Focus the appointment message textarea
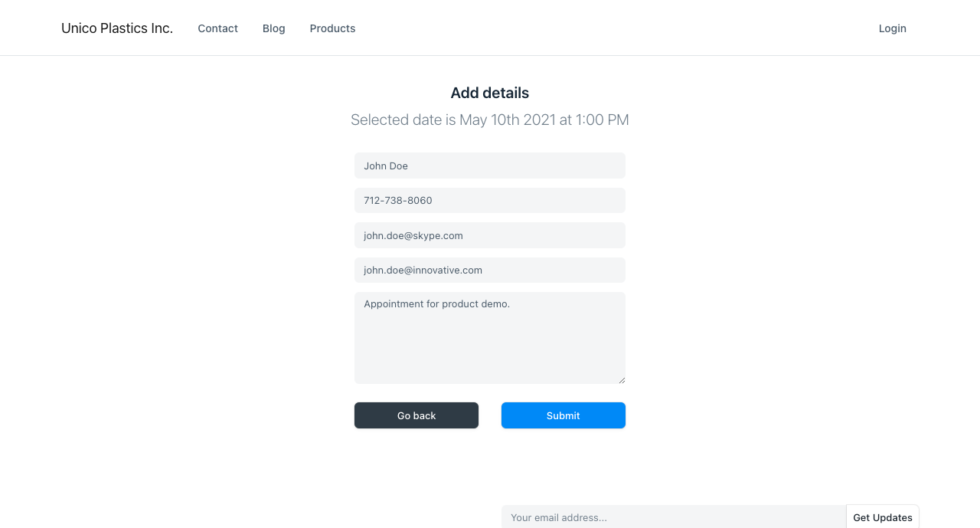The image size is (980, 528). pos(490,345)
